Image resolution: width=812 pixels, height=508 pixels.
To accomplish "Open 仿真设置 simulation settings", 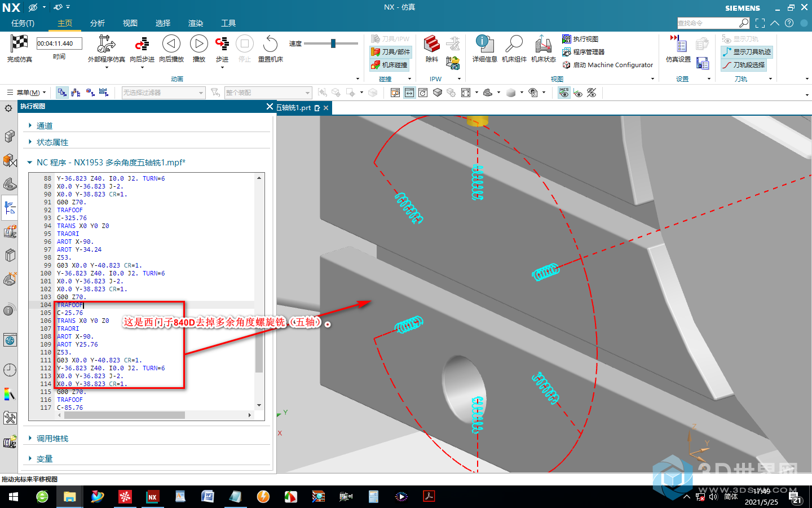I will pos(678,43).
